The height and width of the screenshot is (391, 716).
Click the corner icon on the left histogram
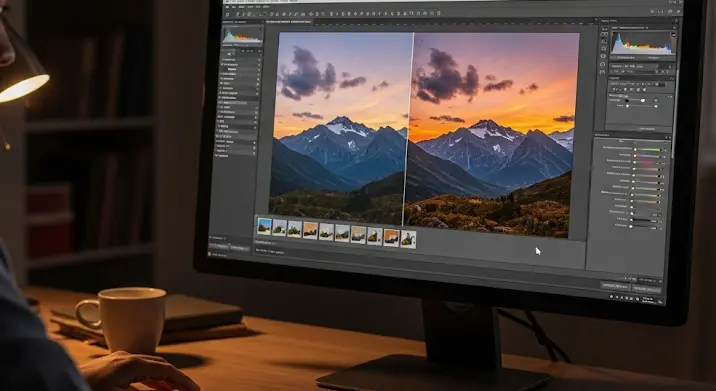click(x=262, y=29)
